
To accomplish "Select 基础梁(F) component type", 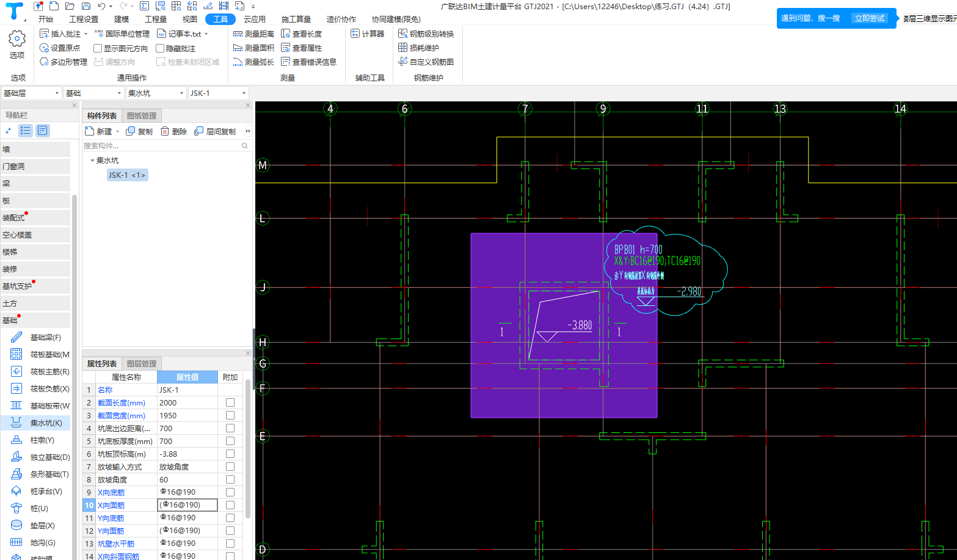I will point(35,337).
